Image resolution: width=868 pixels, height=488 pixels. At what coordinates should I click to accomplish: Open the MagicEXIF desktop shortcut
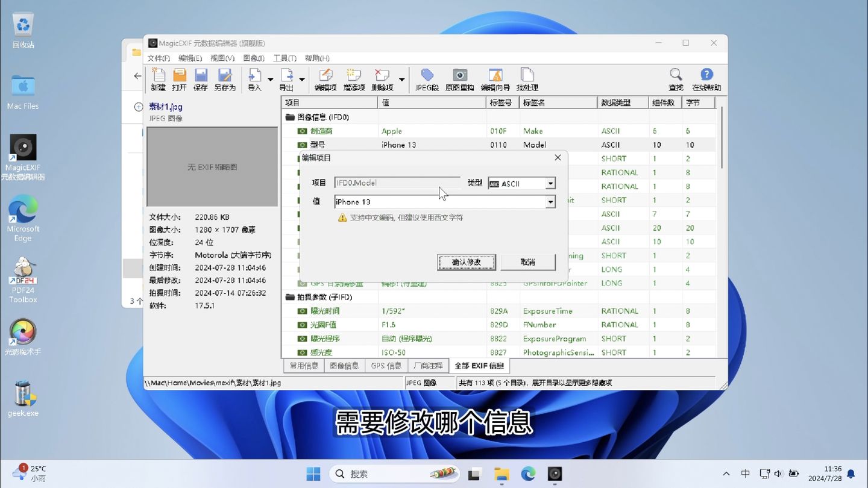[23, 157]
